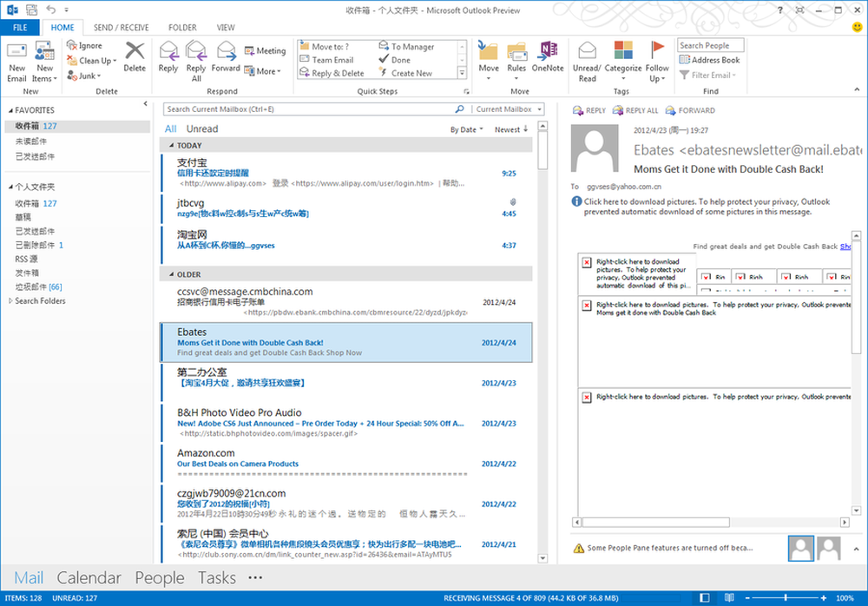Viewport: 868px width, 606px height.
Task: Click the Undo arrow in quick access toolbar
Action: click(x=50, y=10)
